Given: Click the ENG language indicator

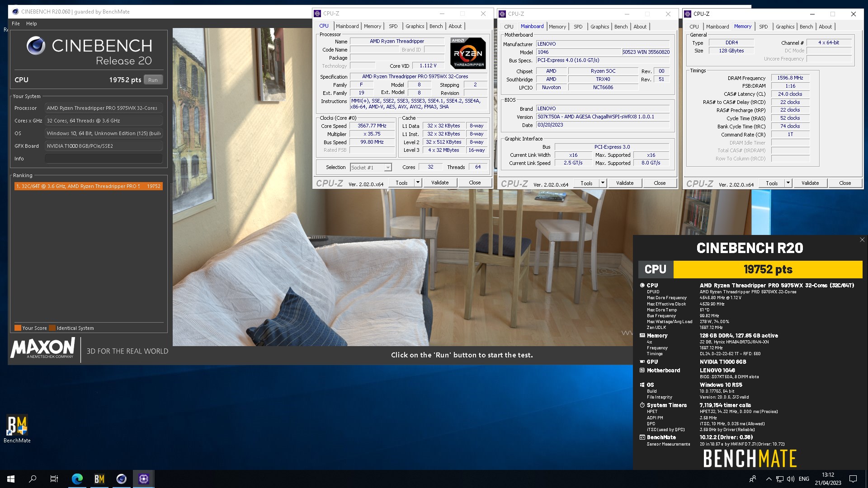Looking at the screenshot, I should point(804,479).
